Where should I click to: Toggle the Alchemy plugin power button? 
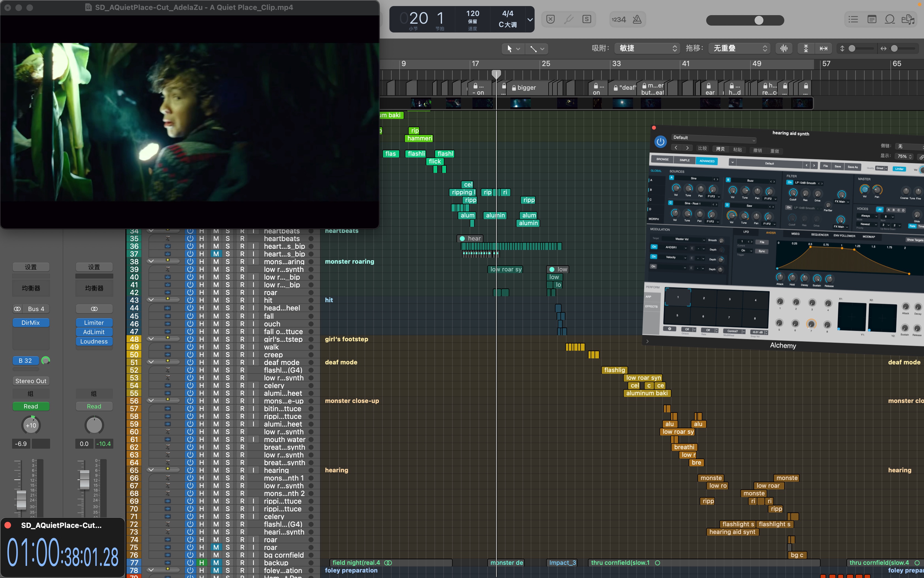[660, 141]
